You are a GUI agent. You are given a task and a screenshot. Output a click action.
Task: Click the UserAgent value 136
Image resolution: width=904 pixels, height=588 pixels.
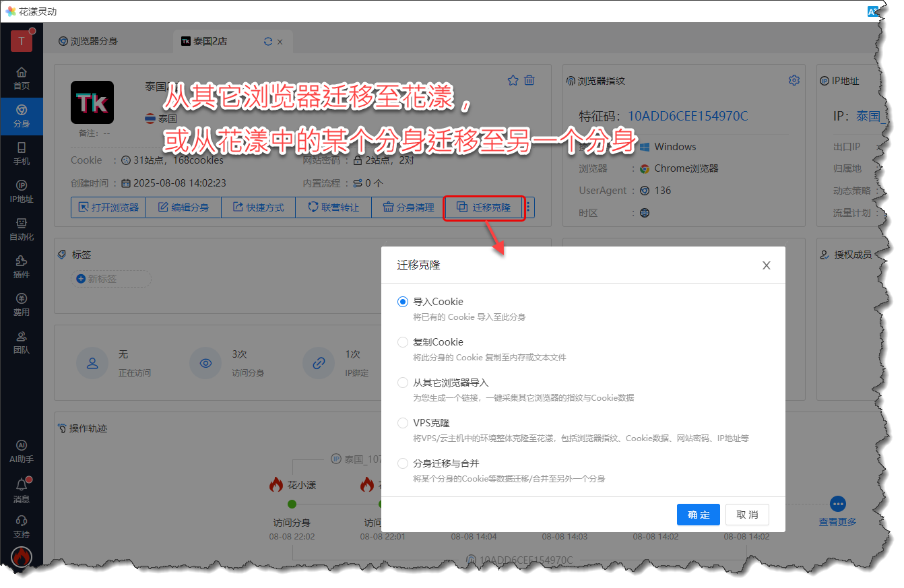point(663,191)
